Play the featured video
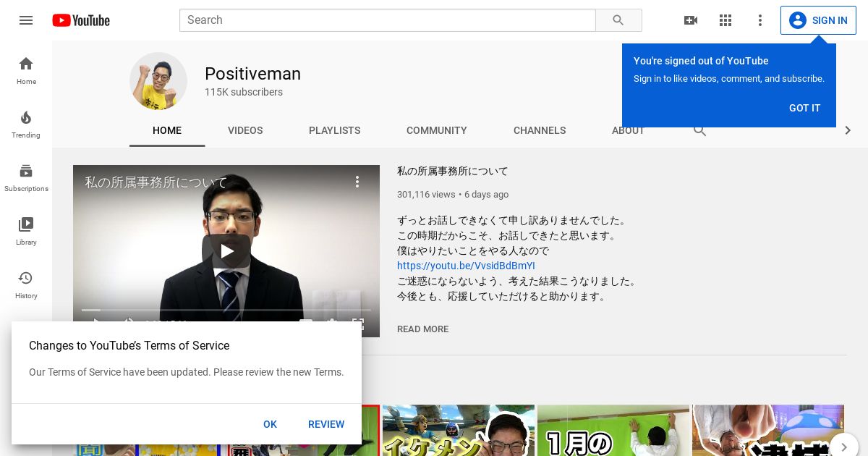This screenshot has height=456, width=868. click(x=226, y=251)
